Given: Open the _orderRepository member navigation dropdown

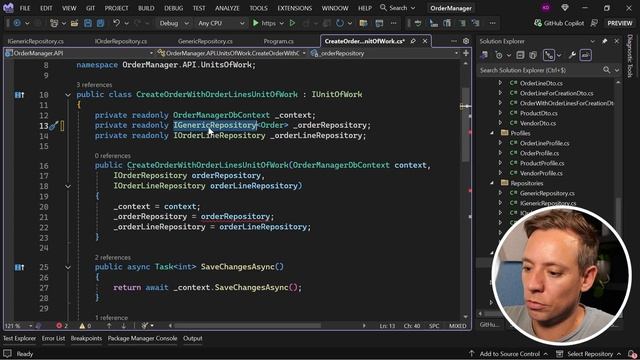Looking at the screenshot, I should click(384, 53).
